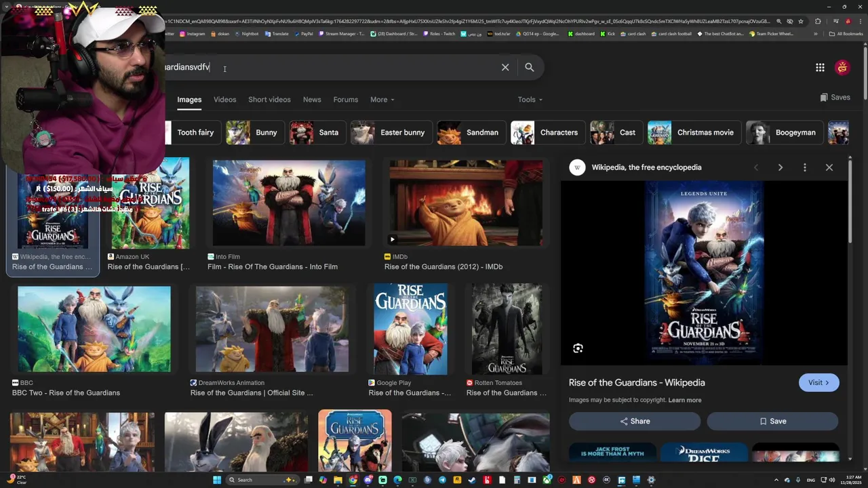The image size is (868, 488).
Task: Filter results by Boogeyman chip
Action: pyautogui.click(x=784, y=133)
